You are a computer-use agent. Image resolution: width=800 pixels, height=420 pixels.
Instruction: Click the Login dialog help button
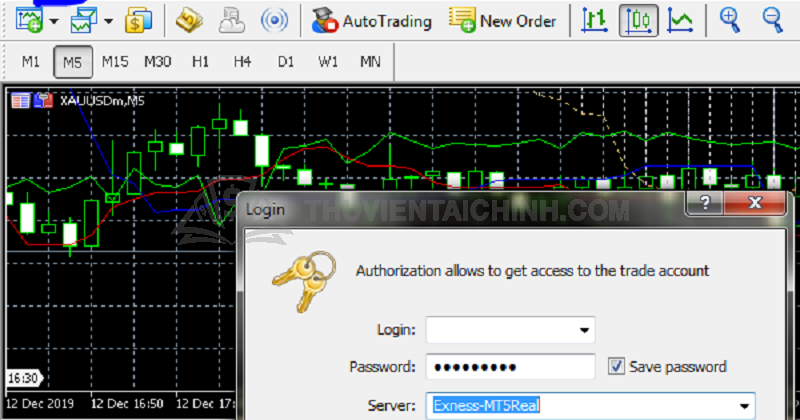[705, 203]
